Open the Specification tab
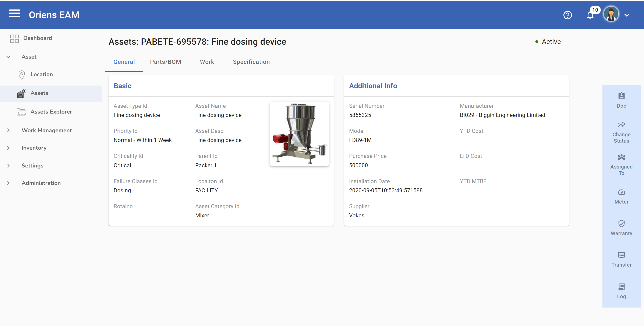This screenshot has height=326, width=644. (x=251, y=62)
